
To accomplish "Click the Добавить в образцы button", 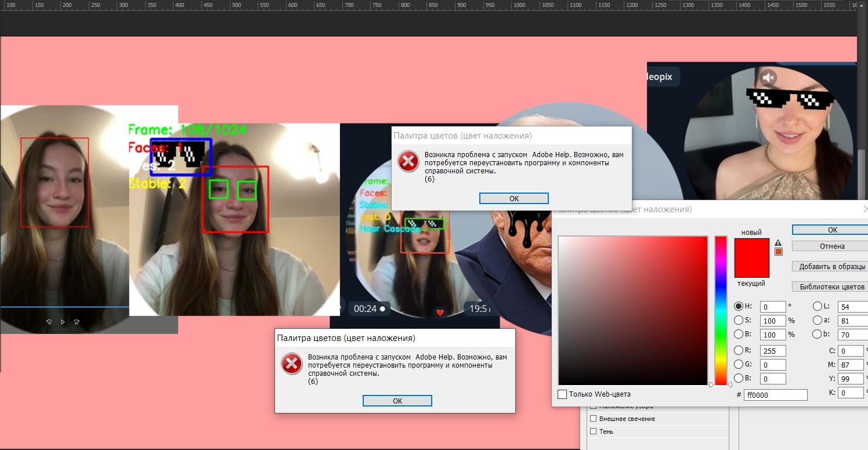I will coord(831,266).
